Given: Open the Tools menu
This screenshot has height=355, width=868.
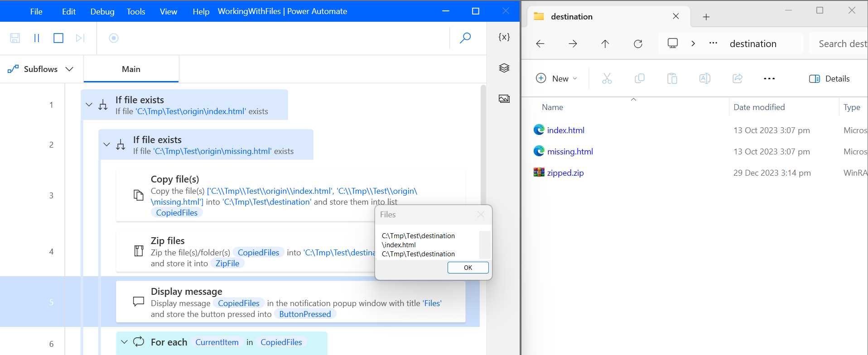Looking at the screenshot, I should (x=136, y=11).
